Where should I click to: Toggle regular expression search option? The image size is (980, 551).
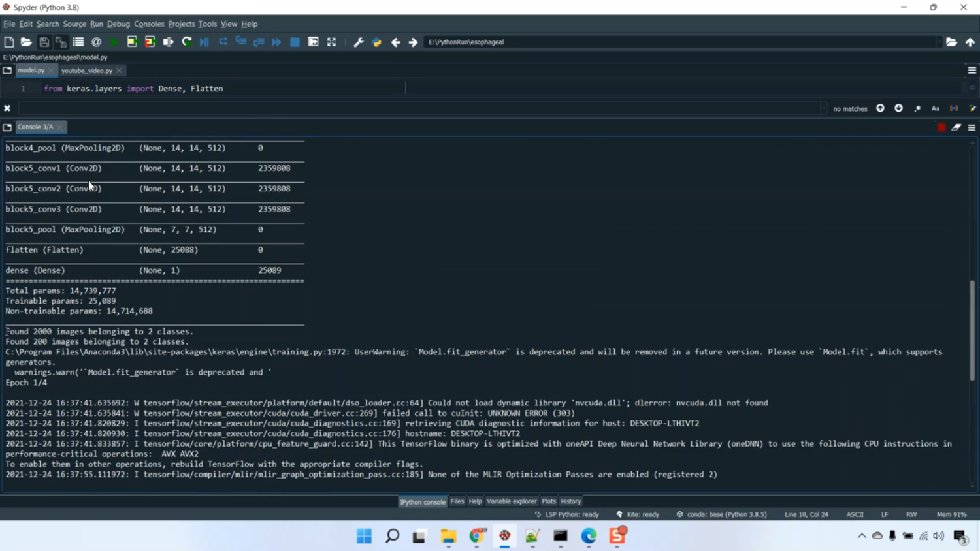(x=917, y=108)
